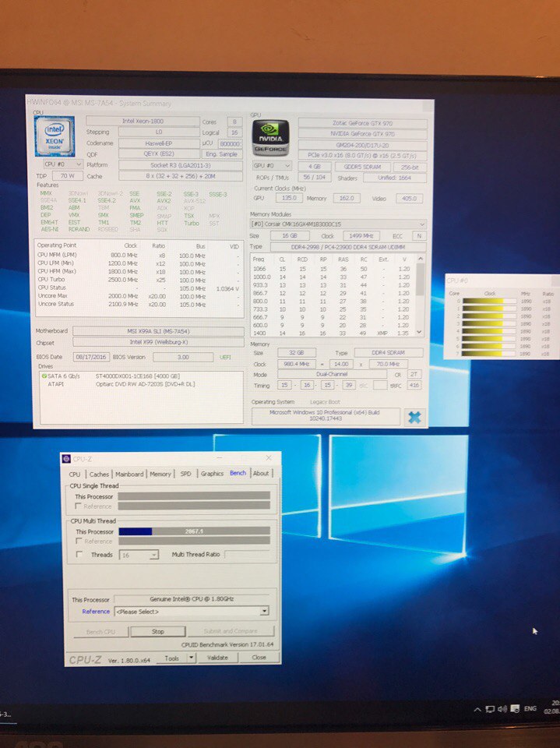
Task: Click the Intel Xeon-1800 CPU name field
Action: (143, 122)
